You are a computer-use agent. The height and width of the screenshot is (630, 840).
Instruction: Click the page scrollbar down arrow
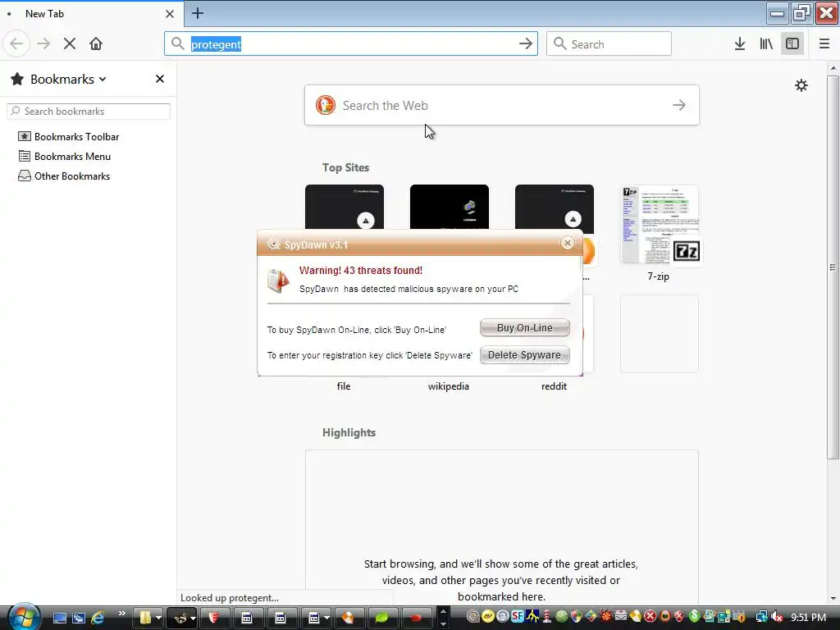[x=833, y=599]
